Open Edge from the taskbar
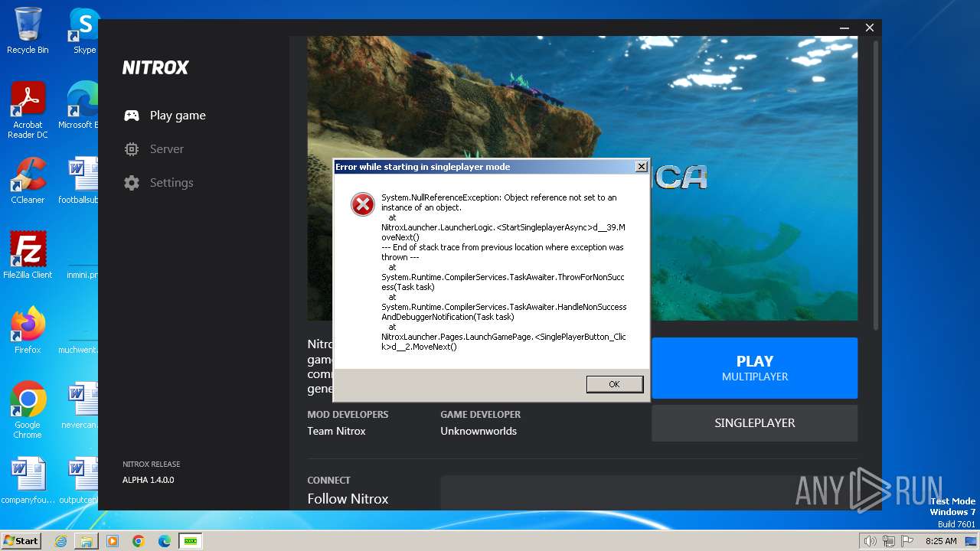The width and height of the screenshot is (980, 551). [x=165, y=541]
